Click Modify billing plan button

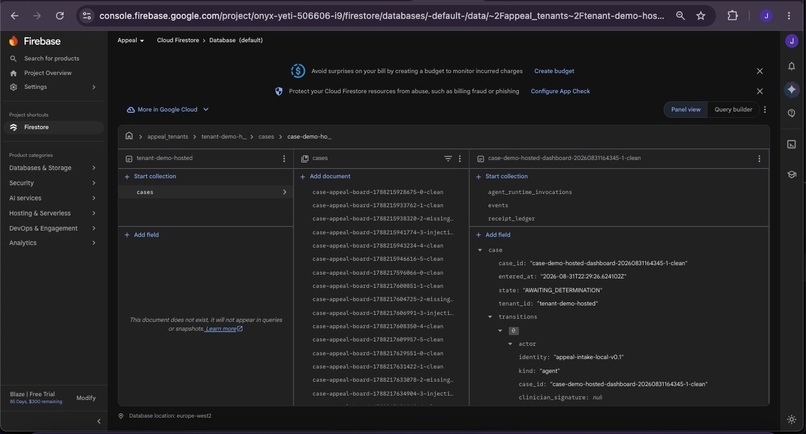coord(86,397)
